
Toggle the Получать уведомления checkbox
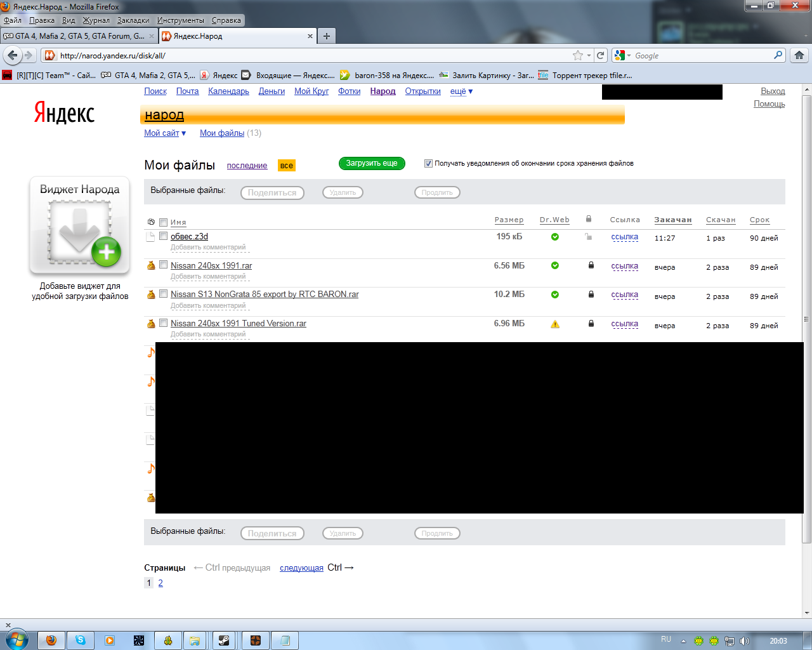point(428,163)
